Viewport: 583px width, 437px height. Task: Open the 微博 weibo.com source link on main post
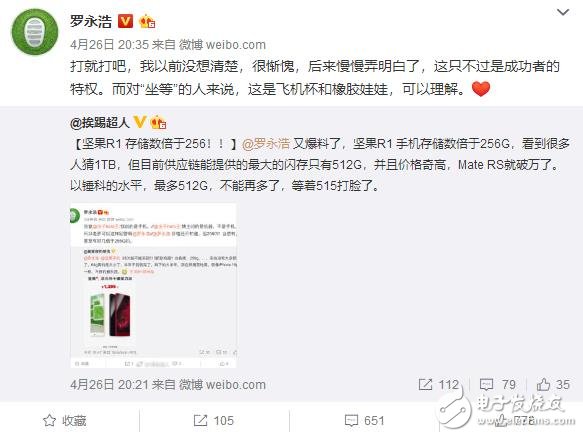222,45
